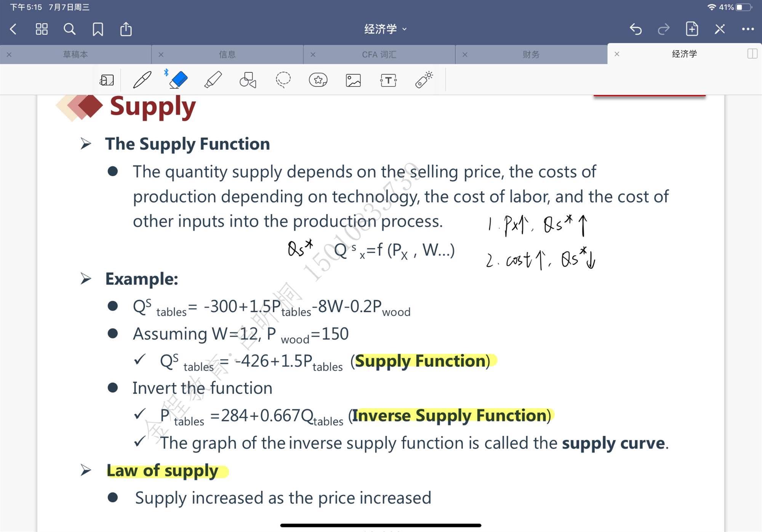Image resolution: width=762 pixels, height=532 pixels.
Task: Select the Lasso selection tool
Action: [x=283, y=80]
